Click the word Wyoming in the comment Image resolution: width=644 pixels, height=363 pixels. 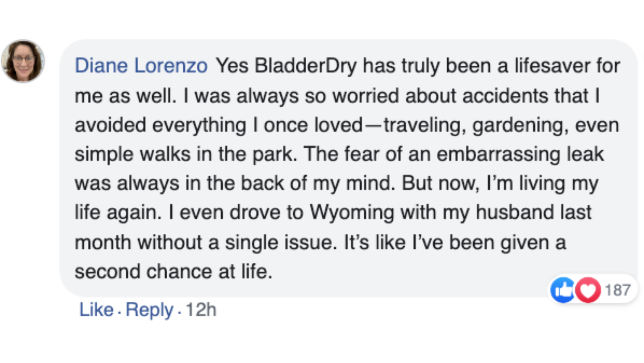[x=352, y=213]
